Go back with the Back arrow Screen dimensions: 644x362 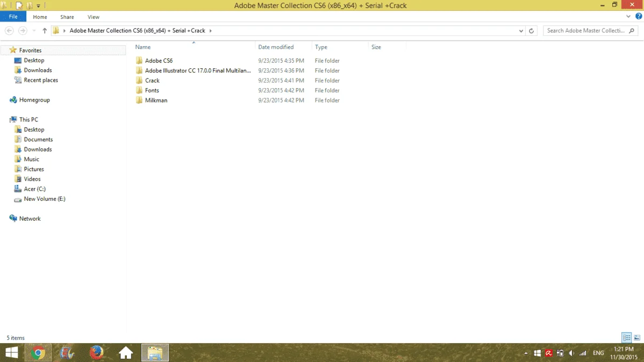tap(10, 31)
